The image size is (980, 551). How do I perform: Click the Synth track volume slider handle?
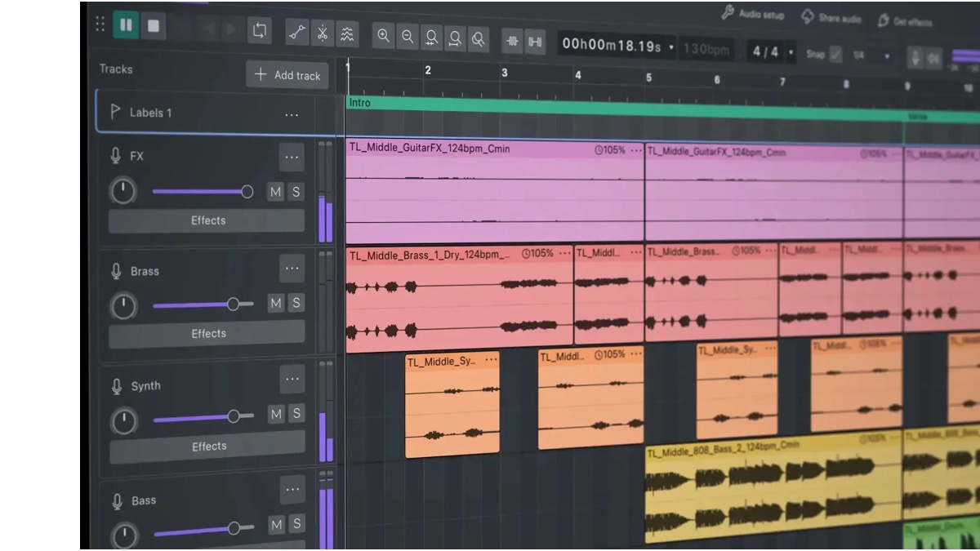point(234,416)
